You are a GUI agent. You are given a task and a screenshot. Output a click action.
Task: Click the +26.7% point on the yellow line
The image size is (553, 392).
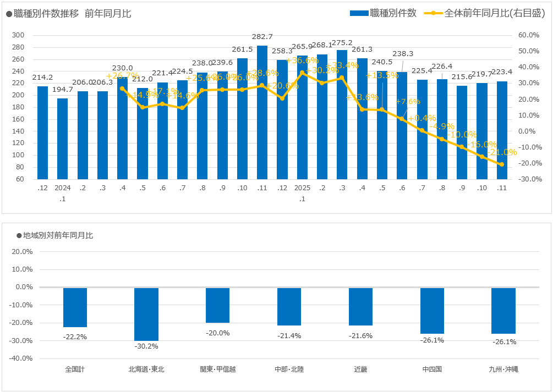pyautogui.click(x=123, y=88)
